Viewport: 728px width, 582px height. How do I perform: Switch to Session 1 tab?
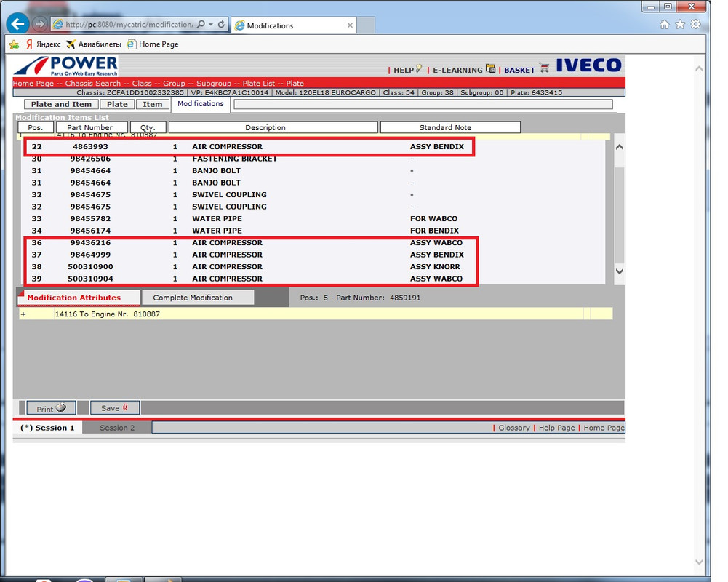click(x=47, y=428)
